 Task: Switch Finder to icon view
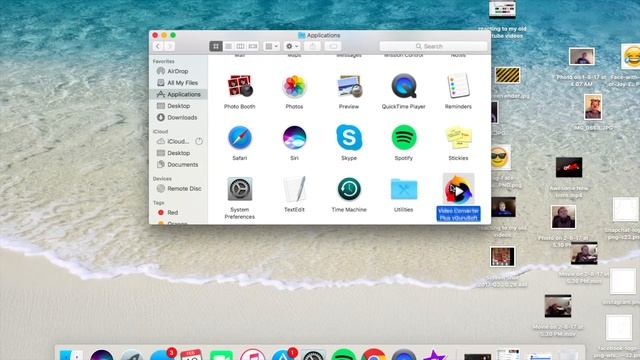pos(216,46)
